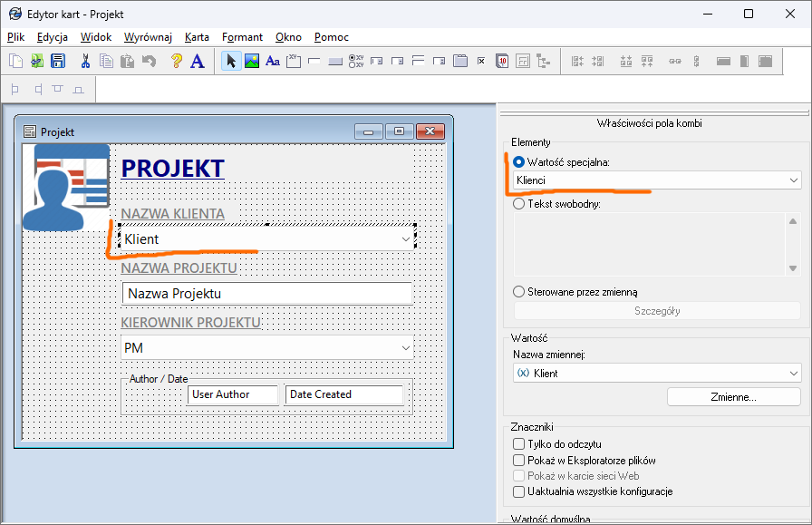Select the image insertion tool
The image size is (812, 525).
pos(251,62)
